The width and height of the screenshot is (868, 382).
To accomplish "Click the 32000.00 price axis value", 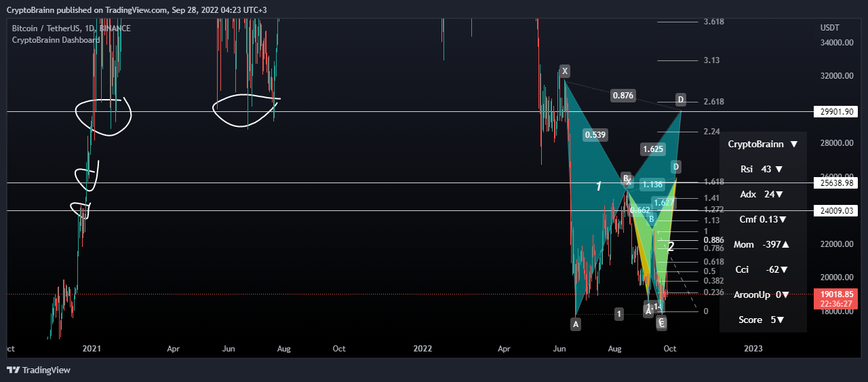I will 836,76.
